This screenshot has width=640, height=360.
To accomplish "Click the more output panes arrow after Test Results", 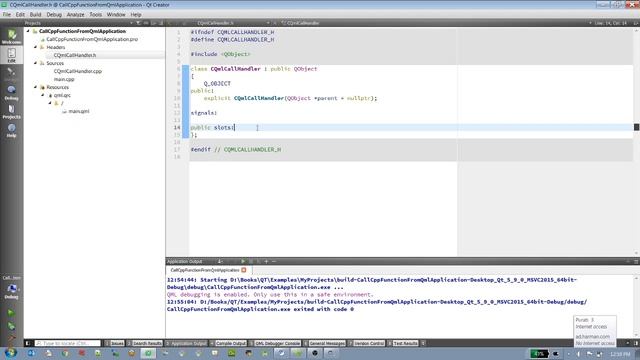I will click(423, 343).
